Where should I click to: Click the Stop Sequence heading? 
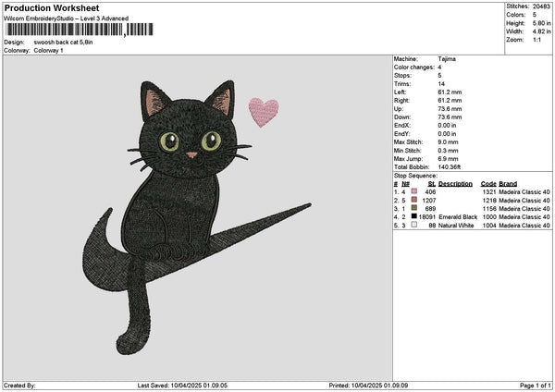[415, 176]
